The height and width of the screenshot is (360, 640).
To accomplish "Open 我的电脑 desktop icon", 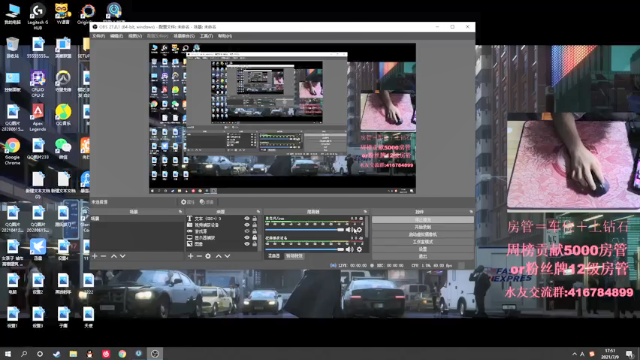I will click(12, 14).
